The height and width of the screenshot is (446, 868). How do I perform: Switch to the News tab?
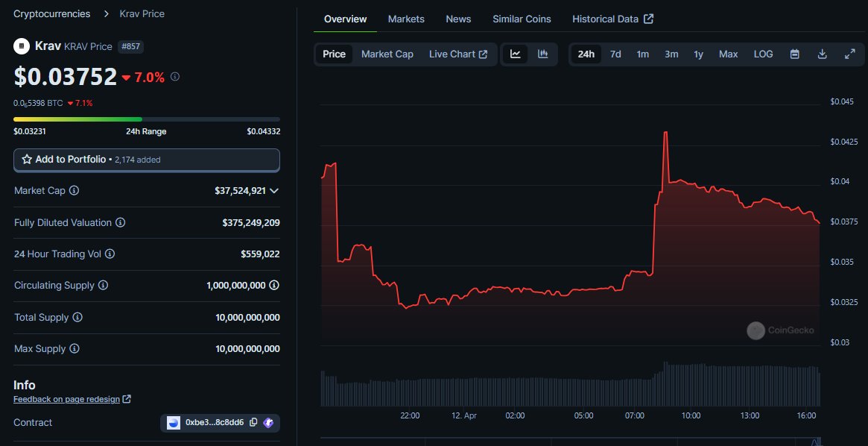tap(458, 19)
